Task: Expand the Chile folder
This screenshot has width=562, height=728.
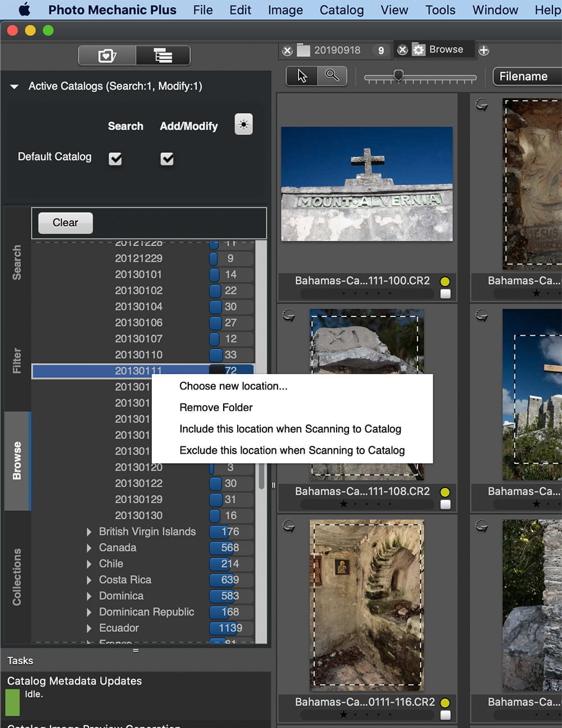Action: pos(89,564)
